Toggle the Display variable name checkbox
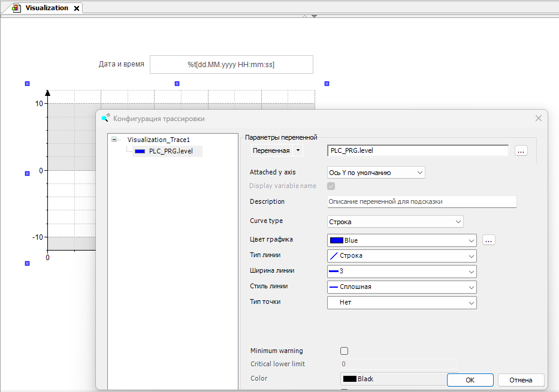 (331, 186)
